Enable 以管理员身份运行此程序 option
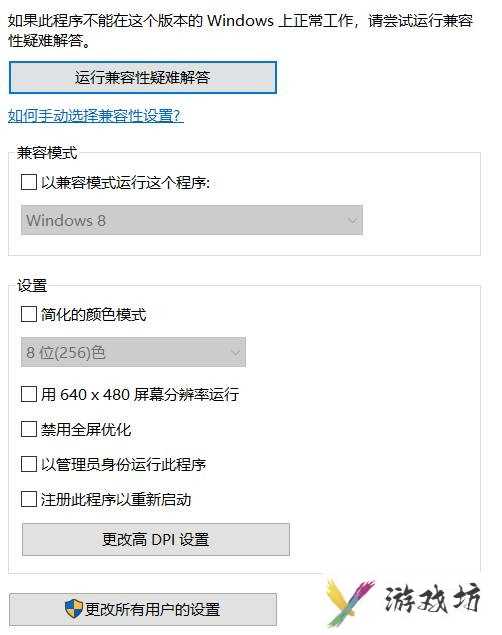The image size is (502, 635). (x=29, y=464)
